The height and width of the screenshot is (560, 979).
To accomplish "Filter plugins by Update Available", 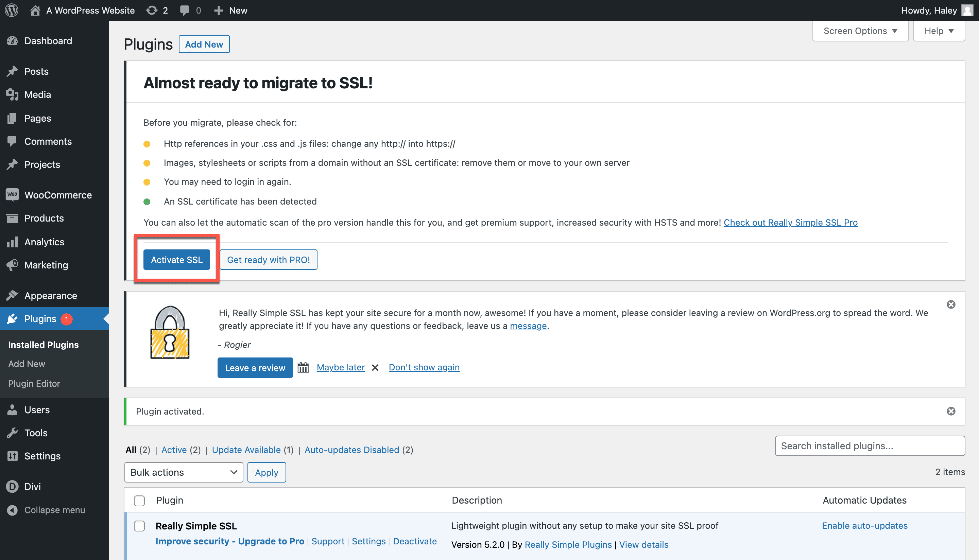I will click(246, 450).
